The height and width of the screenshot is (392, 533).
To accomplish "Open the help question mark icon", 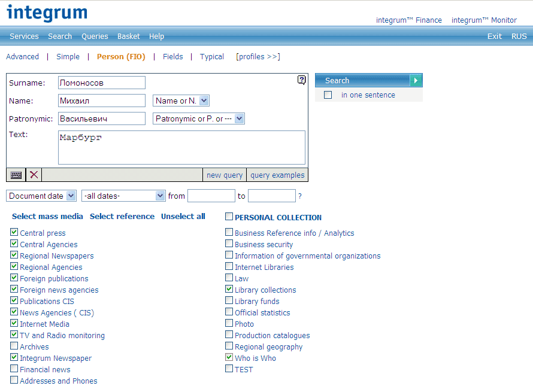I will pos(302,80).
